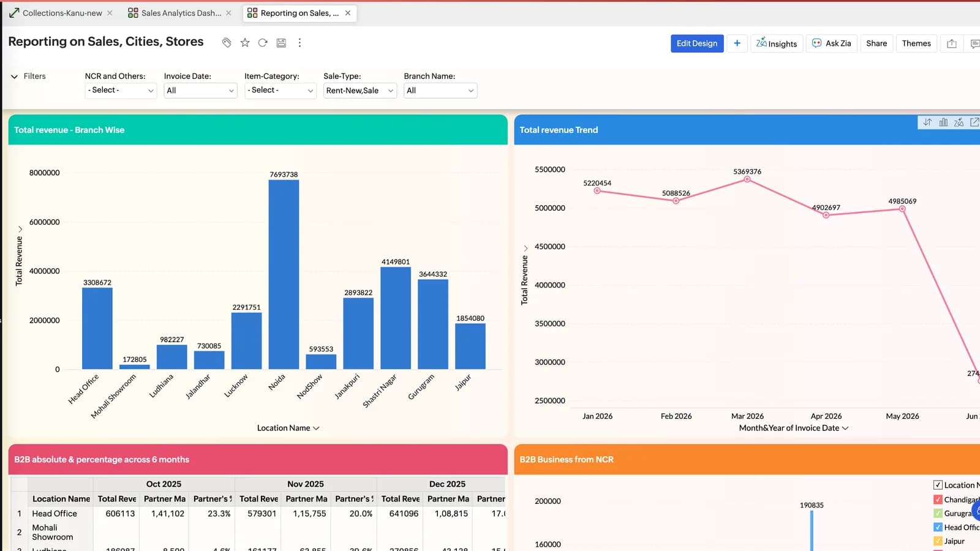
Task: Select the Reporting on Sales tab
Action: (300, 13)
